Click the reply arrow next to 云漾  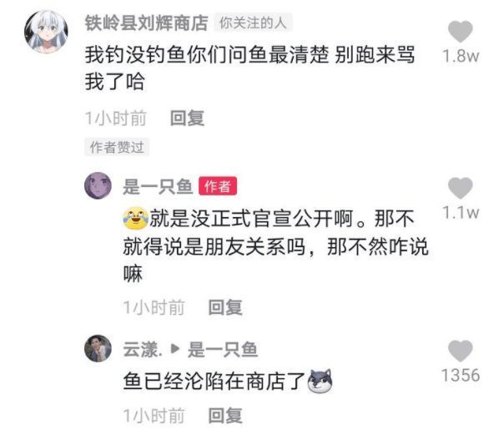pyautogui.click(x=175, y=349)
